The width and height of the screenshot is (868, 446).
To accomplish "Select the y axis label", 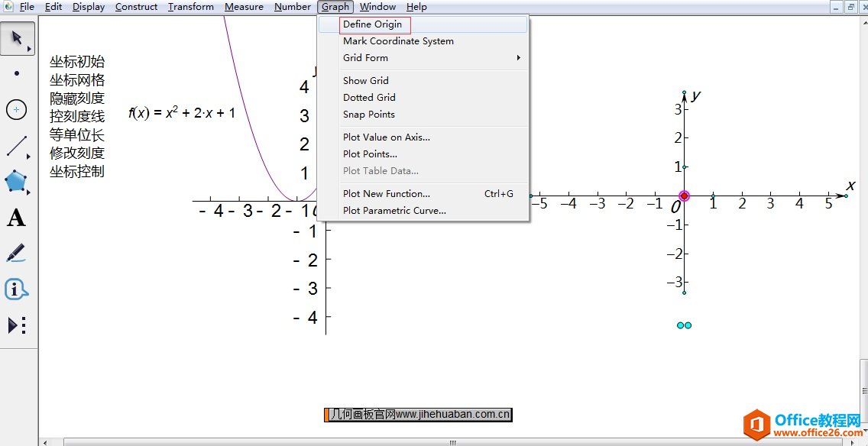I will pos(696,95).
